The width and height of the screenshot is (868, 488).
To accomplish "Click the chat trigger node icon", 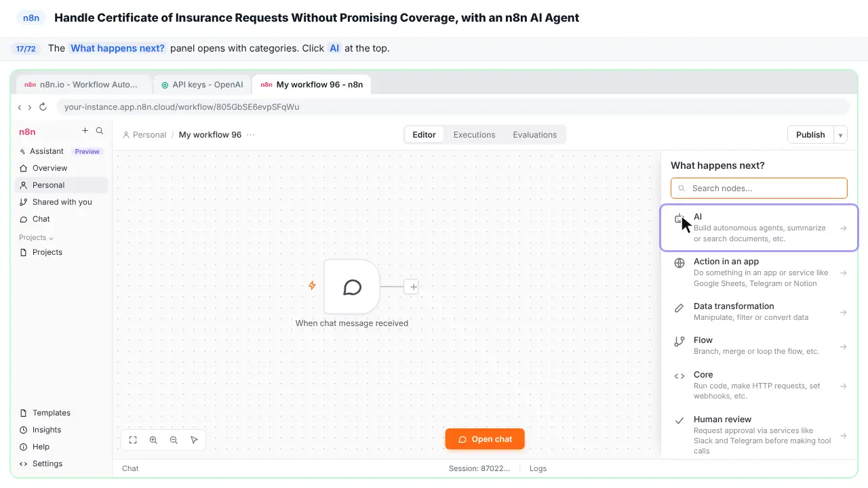I will tap(352, 287).
